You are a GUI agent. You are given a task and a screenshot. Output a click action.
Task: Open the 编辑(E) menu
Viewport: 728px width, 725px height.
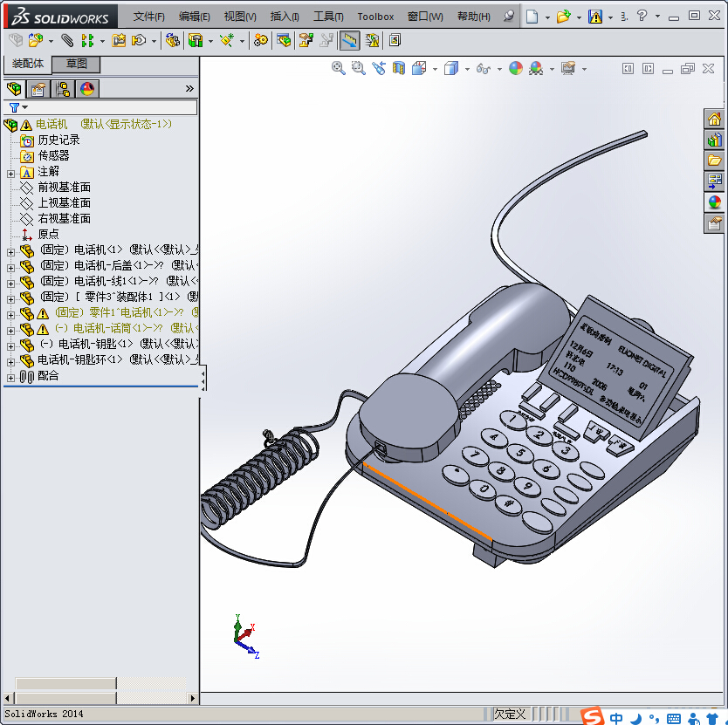194,17
